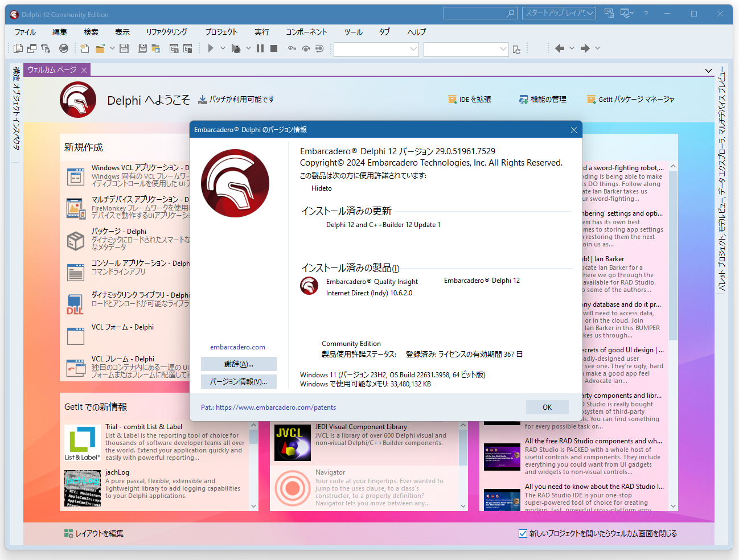
Task: Click the Run with debugging bug icon
Action: 236,48
